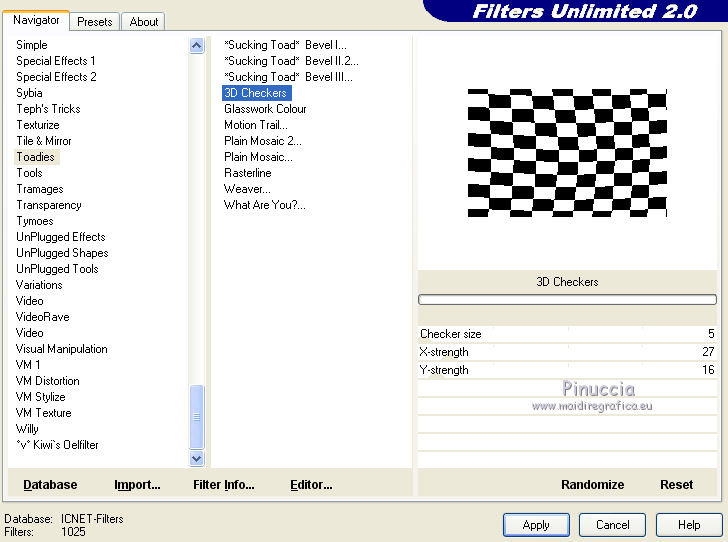Open Help
This screenshot has width=728, height=542.
(x=689, y=525)
